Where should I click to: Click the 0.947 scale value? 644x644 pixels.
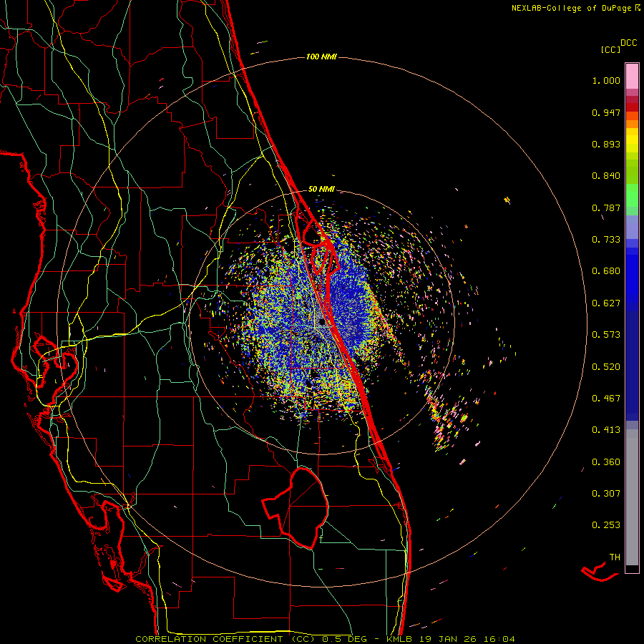pyautogui.click(x=606, y=112)
